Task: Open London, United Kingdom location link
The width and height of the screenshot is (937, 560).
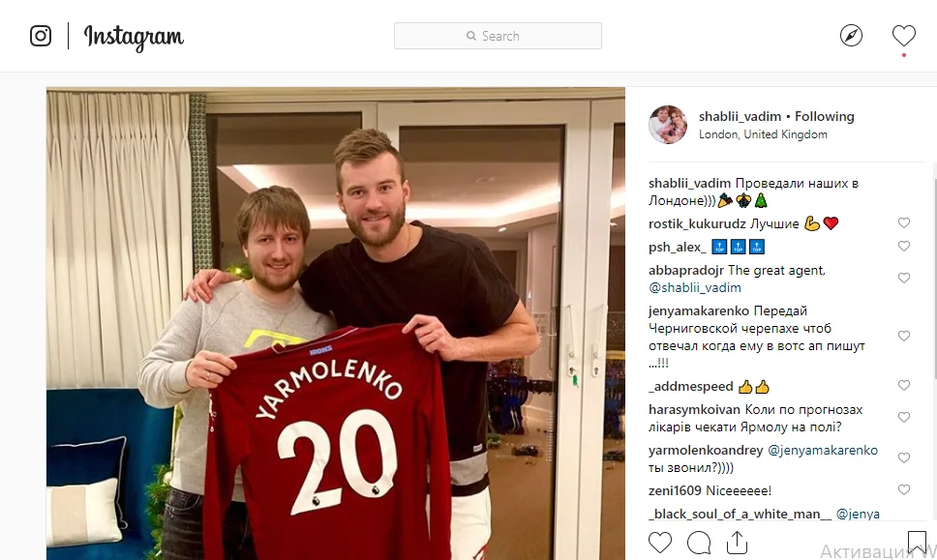Action: (x=763, y=134)
